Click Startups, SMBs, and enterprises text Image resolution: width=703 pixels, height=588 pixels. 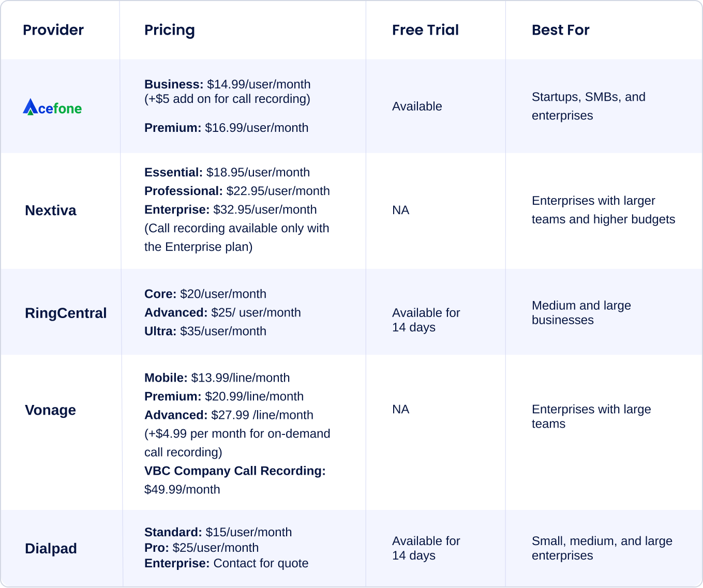coord(588,106)
